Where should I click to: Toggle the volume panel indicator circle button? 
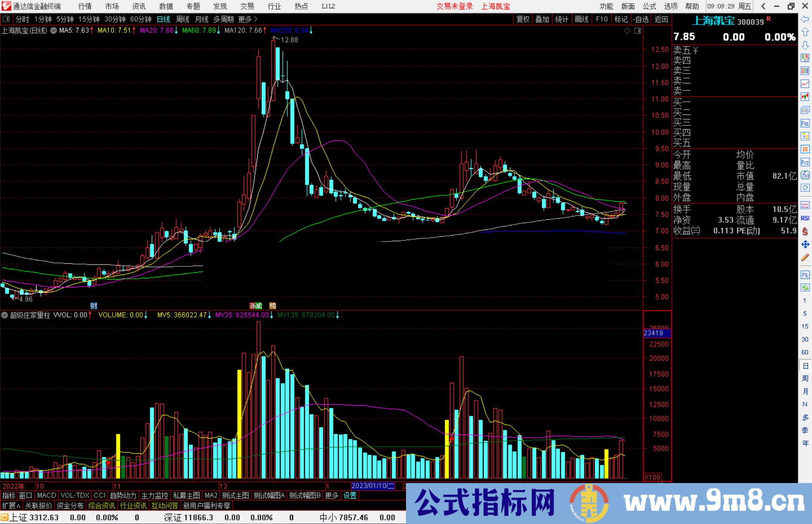click(x=5, y=315)
